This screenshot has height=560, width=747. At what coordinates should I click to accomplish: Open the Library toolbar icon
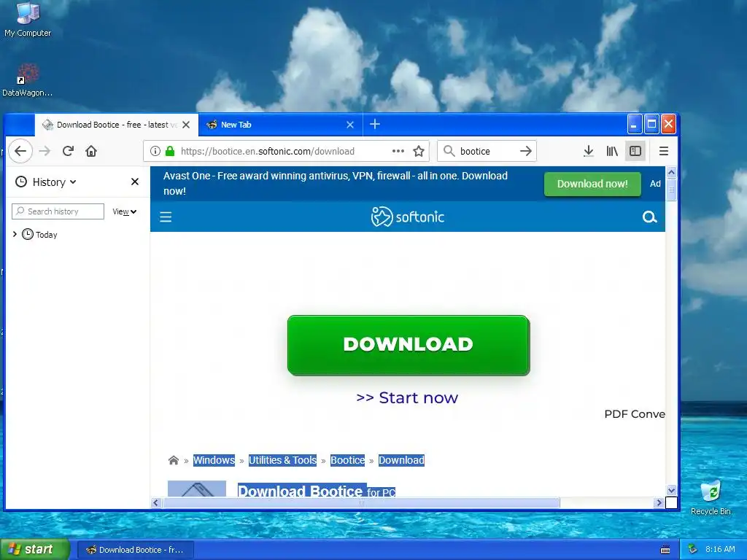click(x=612, y=152)
